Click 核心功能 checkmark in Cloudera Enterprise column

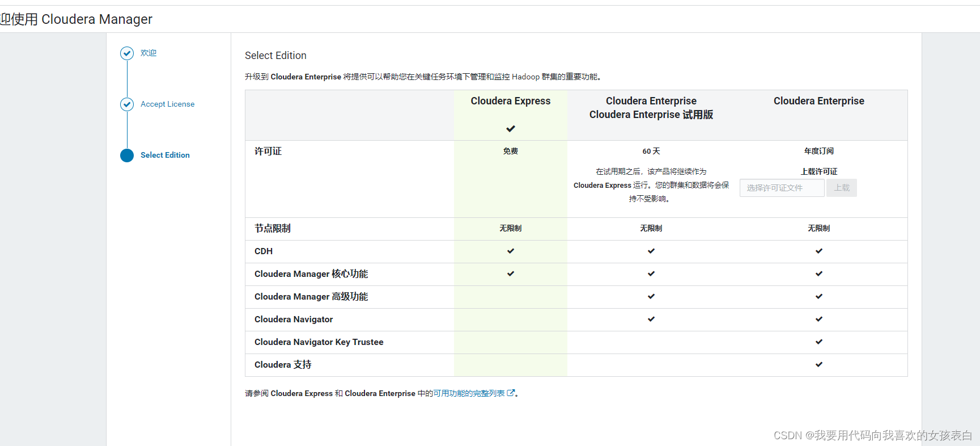[x=819, y=274]
